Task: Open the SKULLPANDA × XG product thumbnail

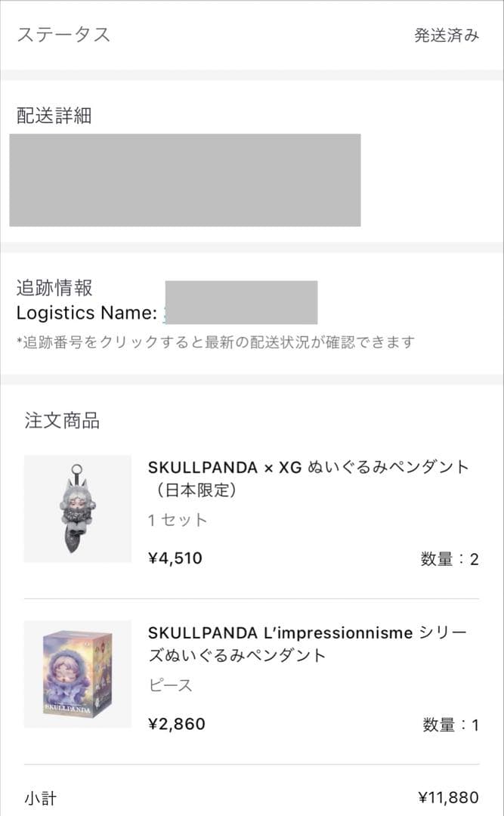Action: (76, 510)
